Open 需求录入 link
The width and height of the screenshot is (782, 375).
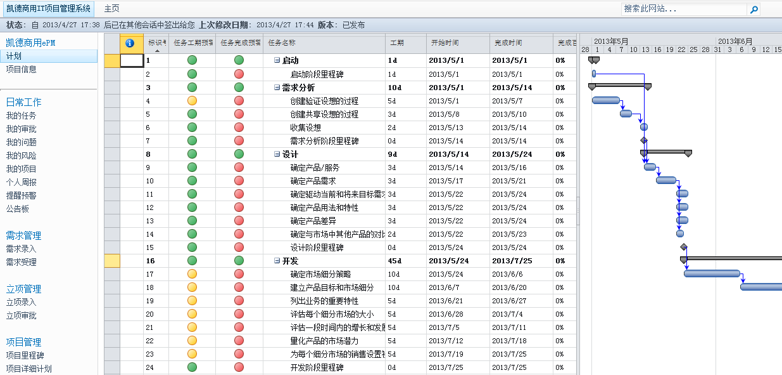(x=21, y=249)
